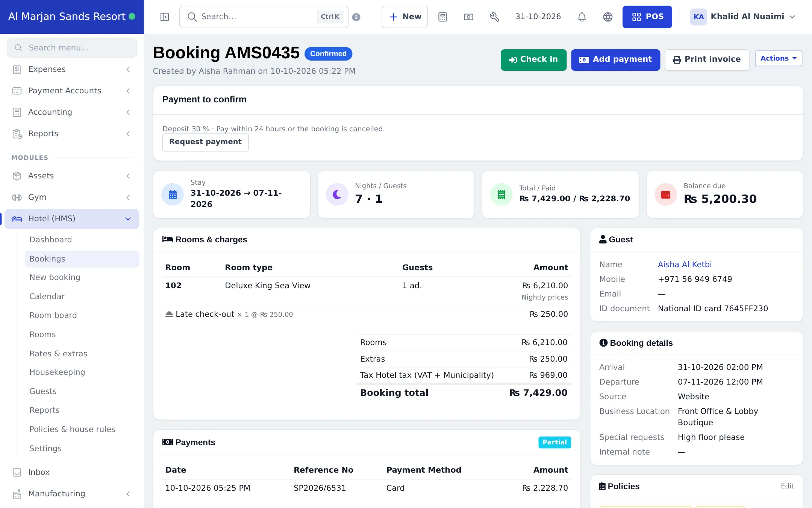Click the Confirmed status badge
This screenshot has width=812, height=508.
328,54
